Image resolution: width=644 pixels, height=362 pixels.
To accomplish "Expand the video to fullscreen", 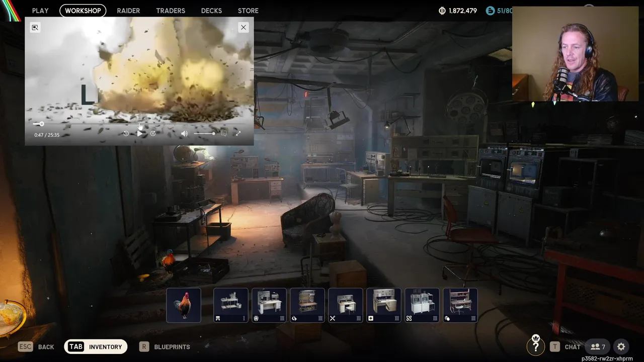I will pos(238,133).
